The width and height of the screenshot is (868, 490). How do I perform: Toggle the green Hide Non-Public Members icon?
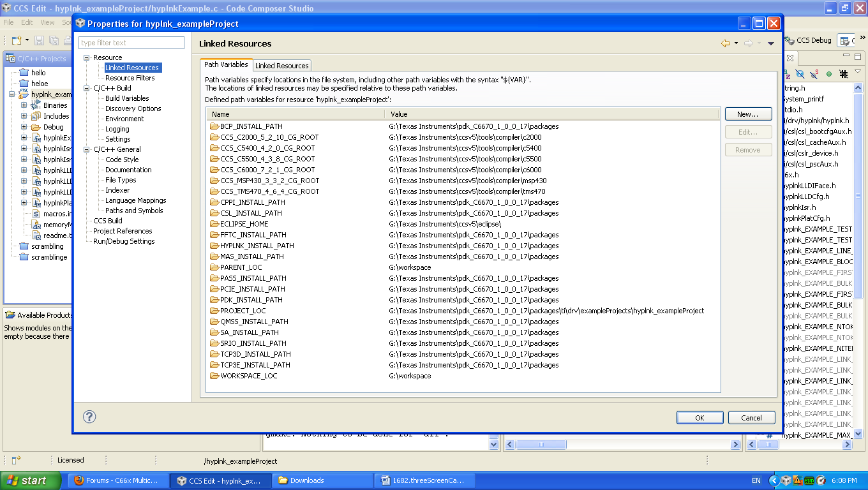click(829, 74)
